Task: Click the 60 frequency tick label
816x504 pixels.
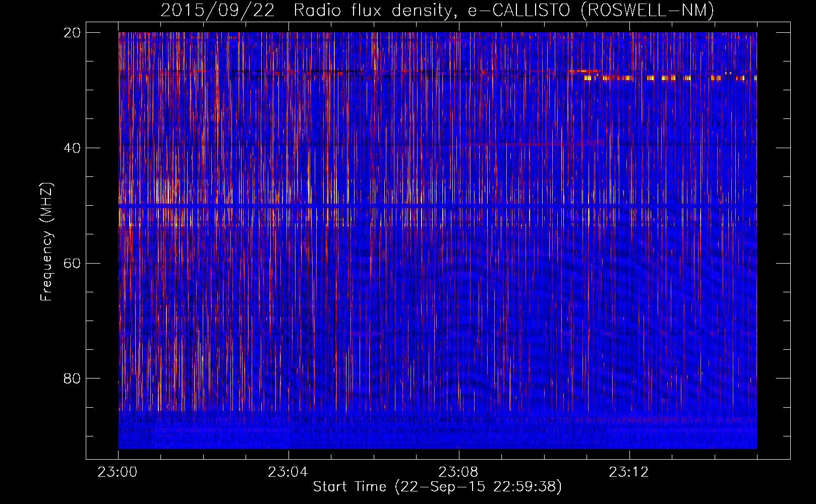Action: pos(72,263)
